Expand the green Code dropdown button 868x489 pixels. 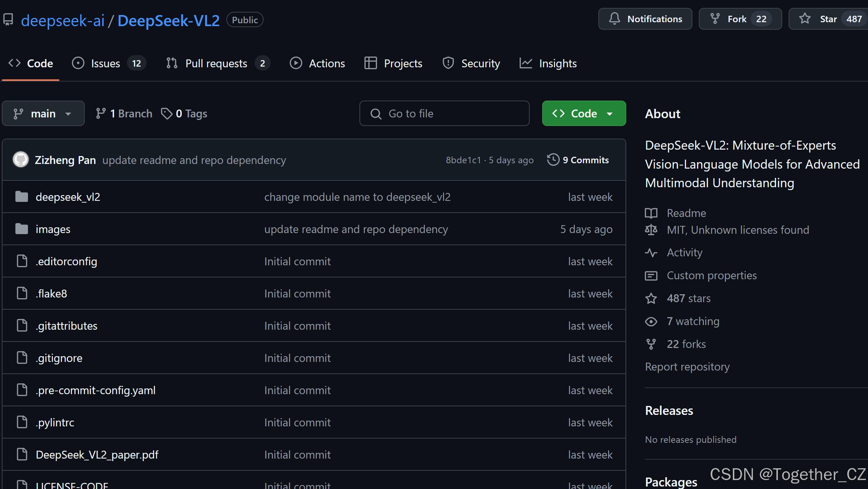[x=584, y=113]
